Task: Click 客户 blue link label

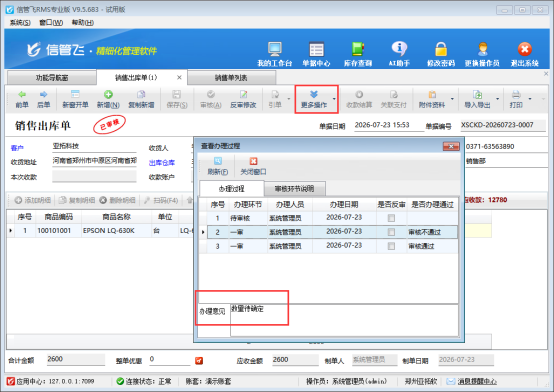Action: tap(17, 148)
